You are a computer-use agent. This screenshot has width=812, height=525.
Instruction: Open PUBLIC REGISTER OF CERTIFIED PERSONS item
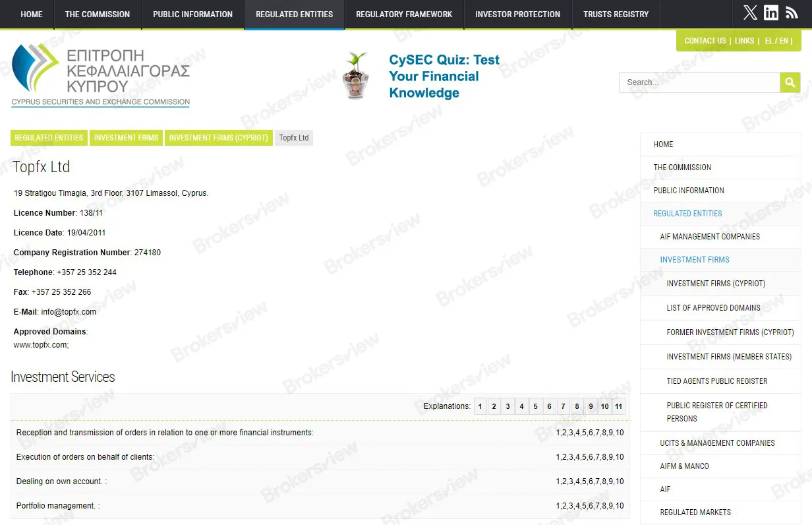720,412
